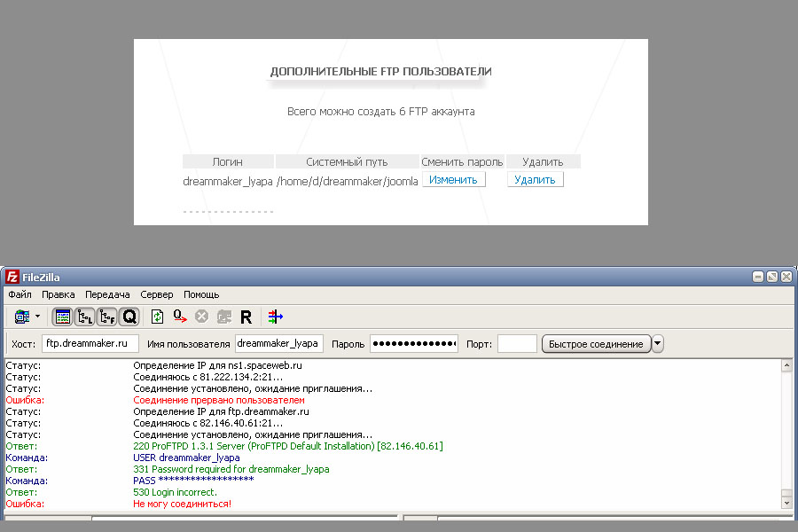Select the path /home/d/dreammaker/joomla
The width and height of the screenshot is (798, 532).
click(x=347, y=181)
